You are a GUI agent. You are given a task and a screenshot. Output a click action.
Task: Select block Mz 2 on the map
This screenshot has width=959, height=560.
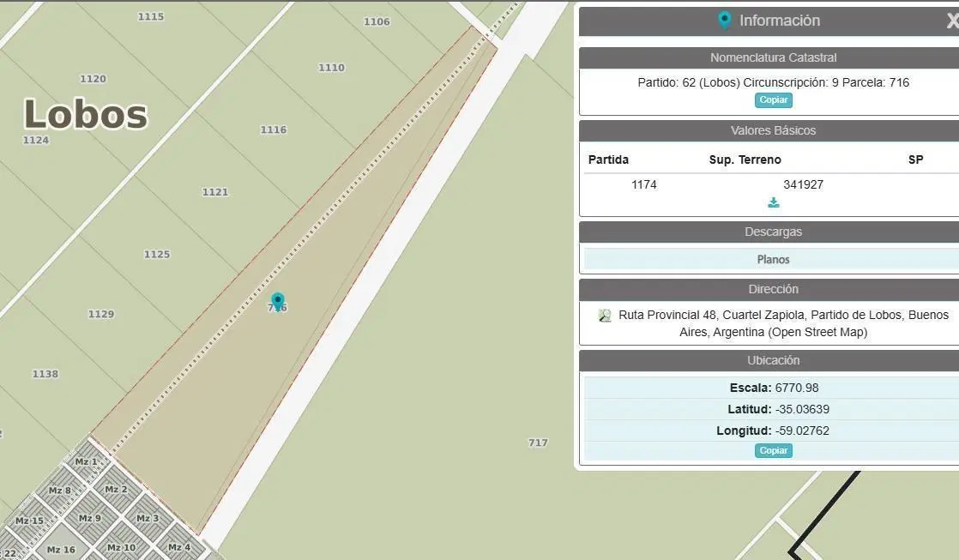[x=116, y=489]
